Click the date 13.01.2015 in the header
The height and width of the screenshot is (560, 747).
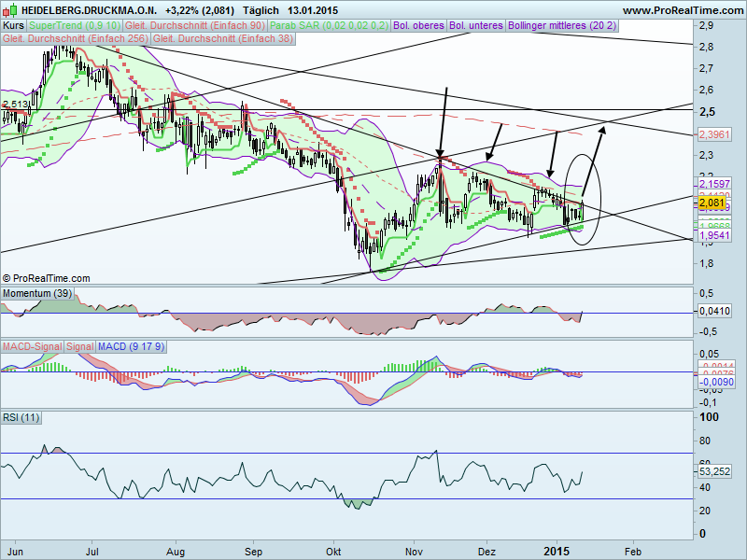[313, 10]
